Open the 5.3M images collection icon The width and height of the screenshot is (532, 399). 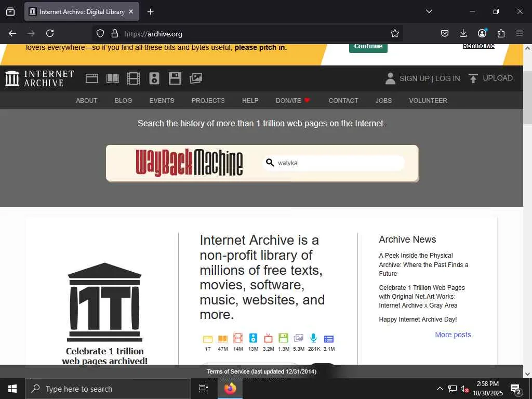click(x=299, y=338)
